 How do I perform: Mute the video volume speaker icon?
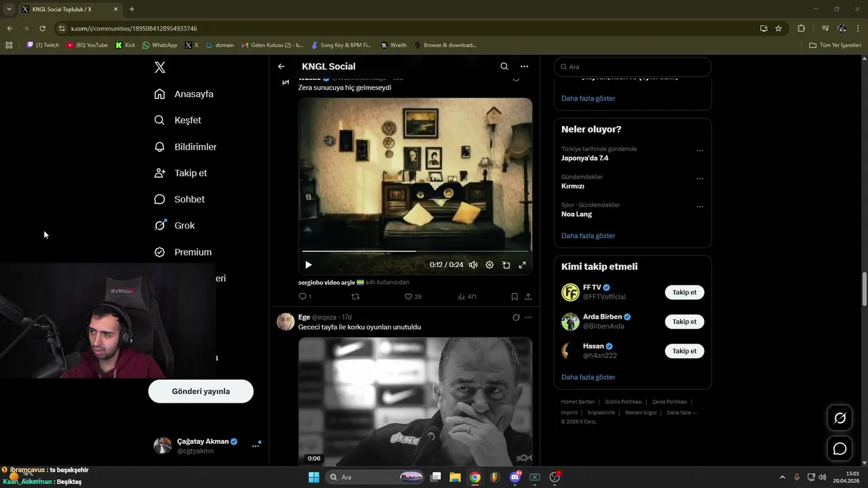[473, 265]
